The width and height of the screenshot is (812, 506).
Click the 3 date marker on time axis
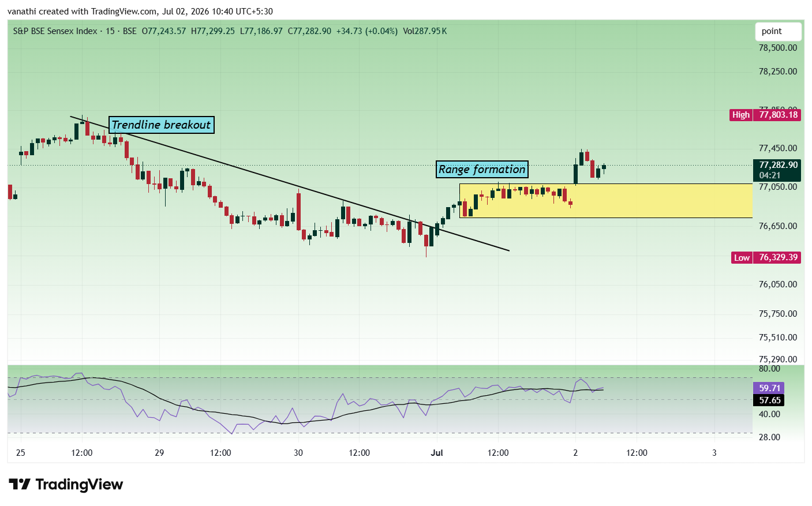point(714,453)
